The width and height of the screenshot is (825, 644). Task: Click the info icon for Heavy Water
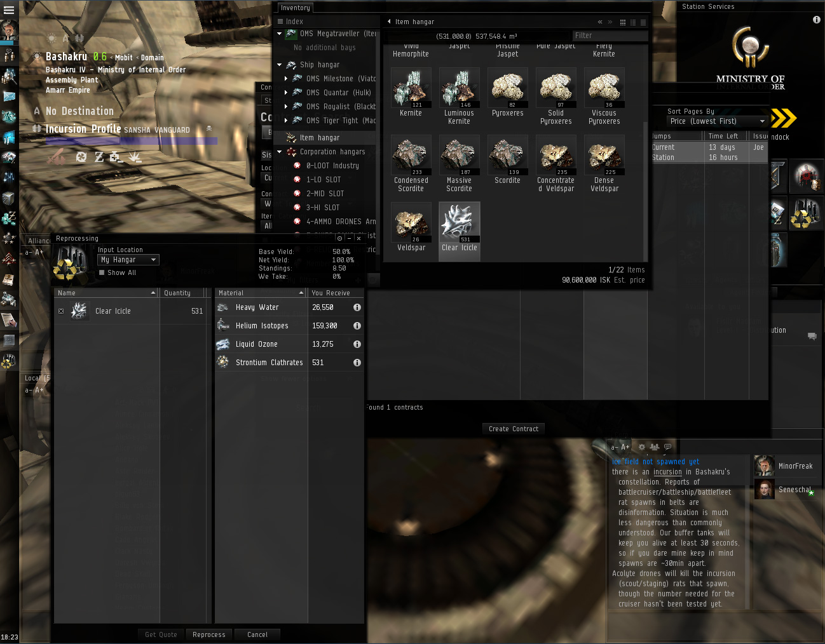click(x=357, y=307)
